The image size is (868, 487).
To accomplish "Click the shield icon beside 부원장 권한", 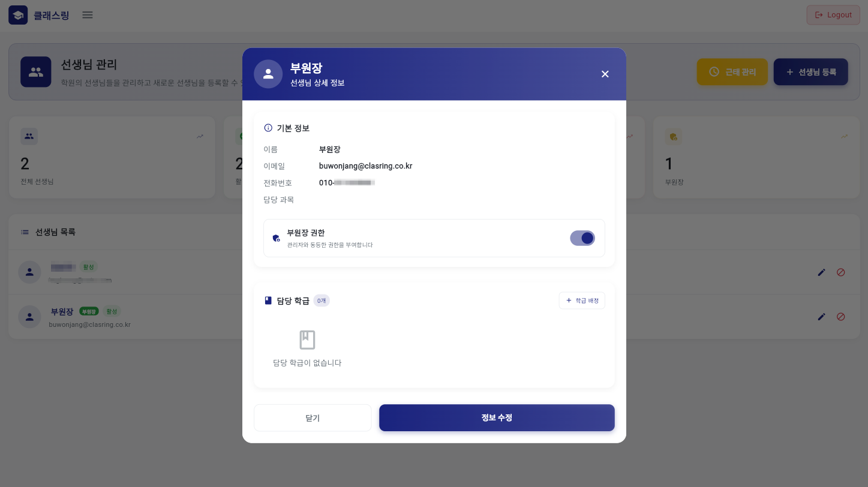I will coord(276,238).
